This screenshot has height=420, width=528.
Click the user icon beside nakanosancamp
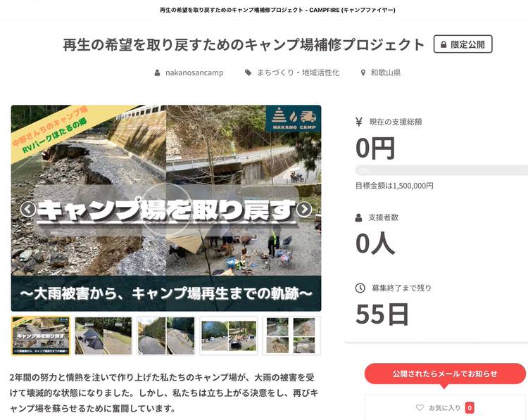coord(158,72)
